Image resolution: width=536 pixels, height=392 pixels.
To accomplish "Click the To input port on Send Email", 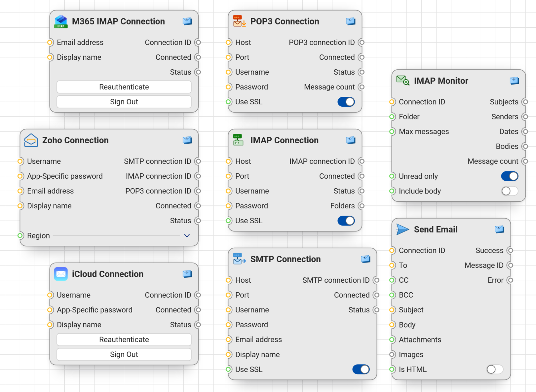I will [x=392, y=265].
